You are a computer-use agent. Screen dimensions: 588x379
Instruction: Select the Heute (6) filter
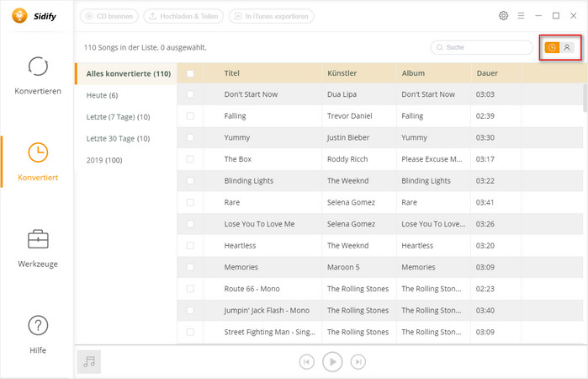click(102, 95)
